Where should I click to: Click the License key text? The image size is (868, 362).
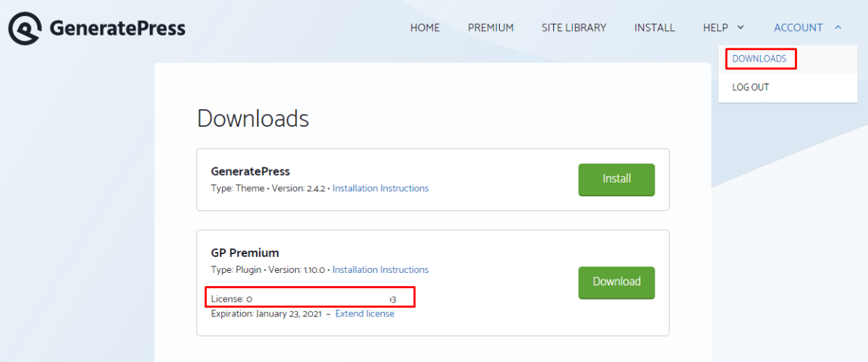pos(304,299)
